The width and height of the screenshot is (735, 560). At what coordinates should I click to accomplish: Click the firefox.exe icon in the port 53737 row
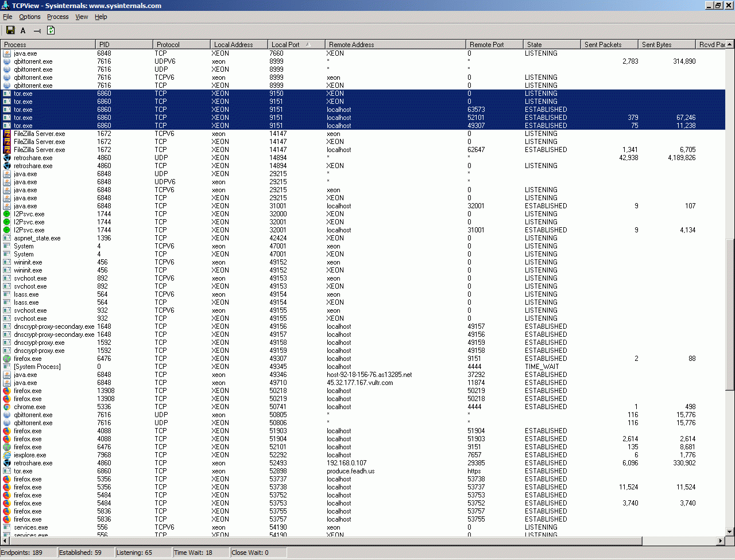[7, 479]
